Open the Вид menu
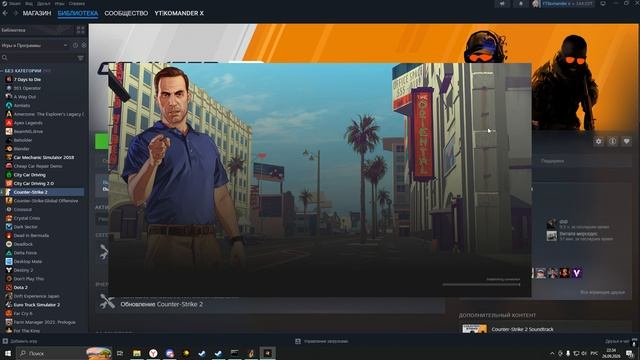 tap(29, 3)
